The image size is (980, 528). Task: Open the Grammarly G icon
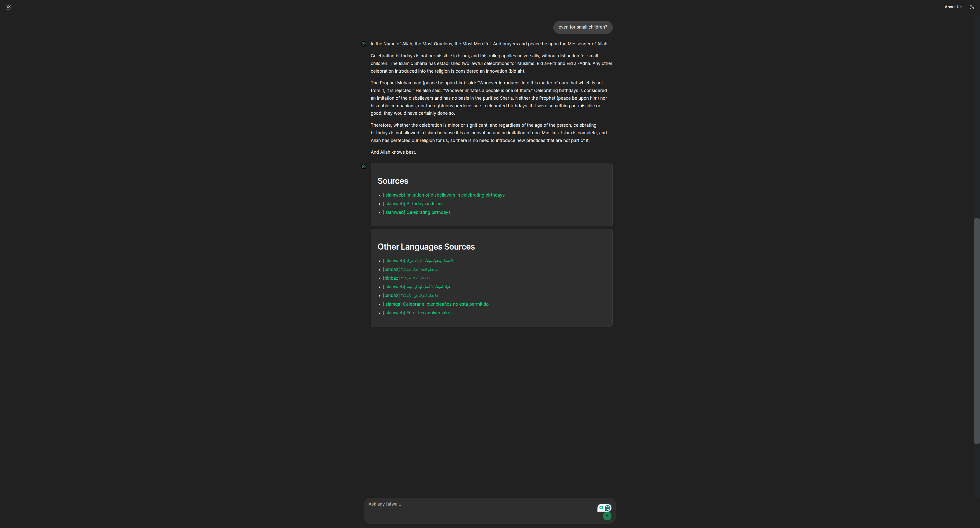coord(608,508)
